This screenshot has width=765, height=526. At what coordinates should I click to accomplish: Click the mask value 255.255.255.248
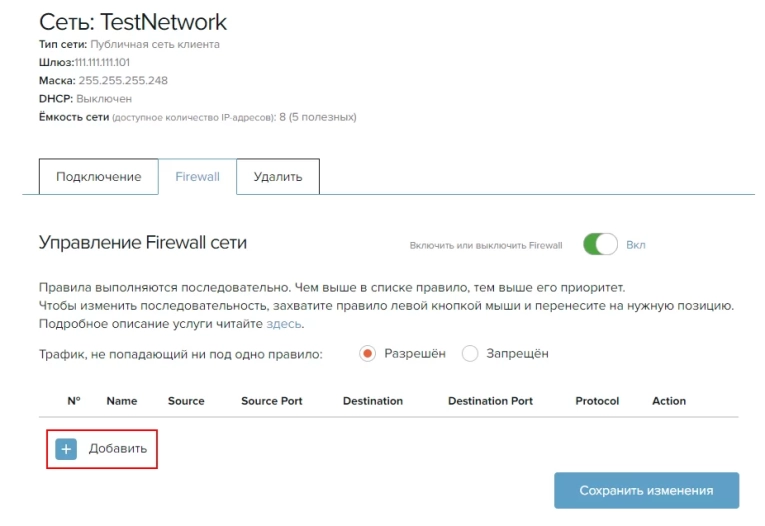[122, 81]
